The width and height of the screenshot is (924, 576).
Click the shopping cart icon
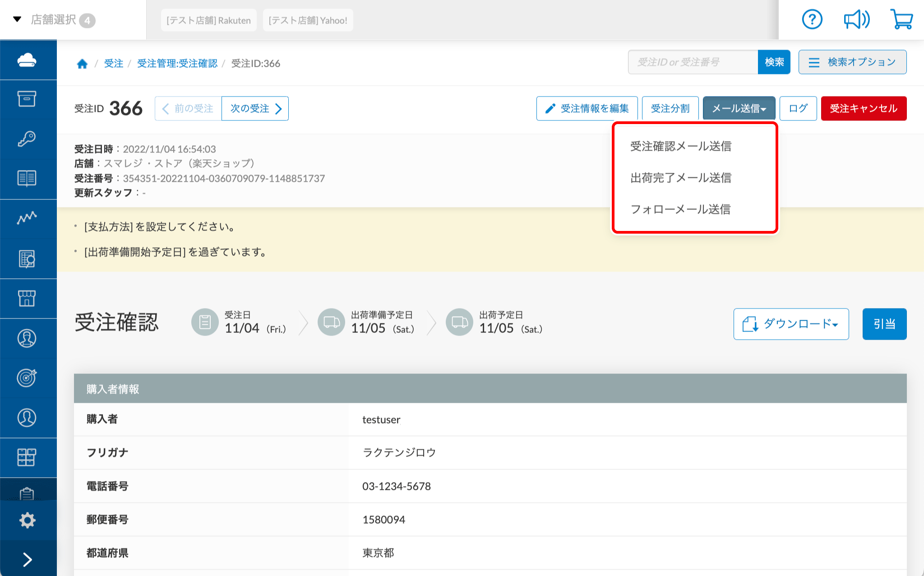(901, 20)
